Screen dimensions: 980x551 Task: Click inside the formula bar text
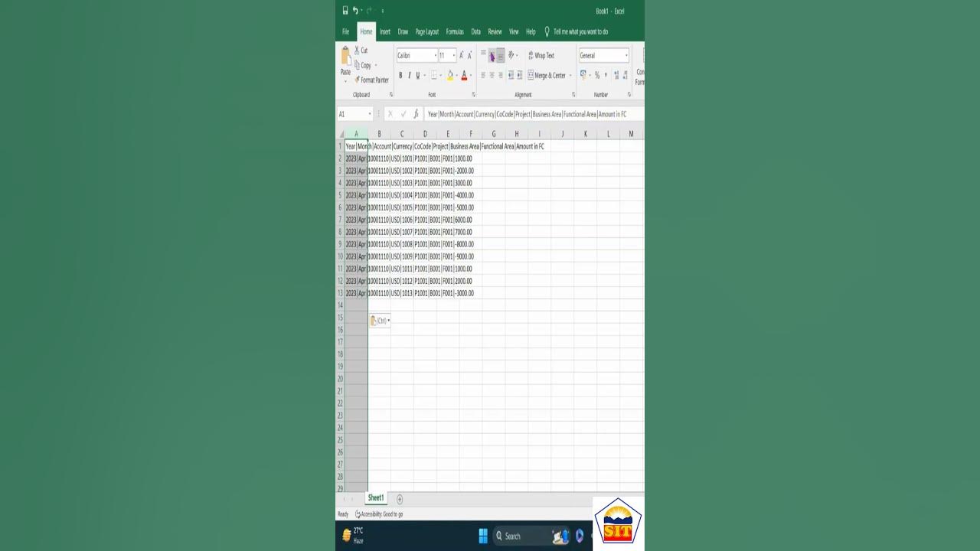[x=527, y=114]
